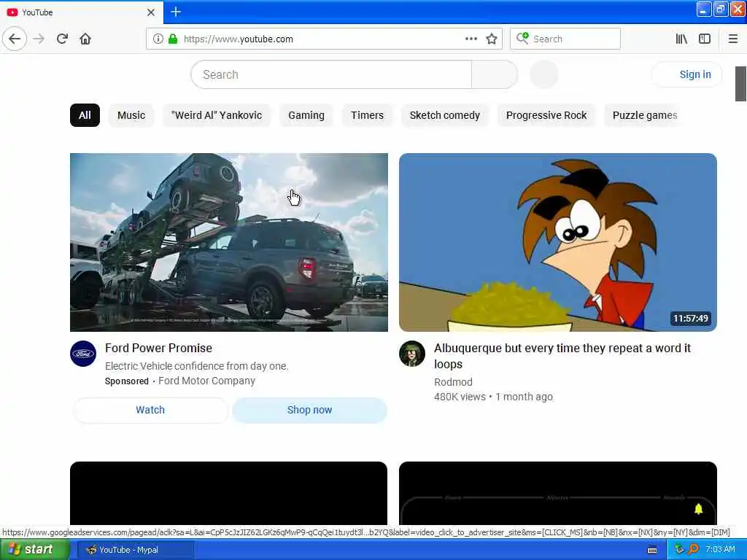747x560 pixels.
Task: Select the Progressive Rock chip
Action: (546, 115)
